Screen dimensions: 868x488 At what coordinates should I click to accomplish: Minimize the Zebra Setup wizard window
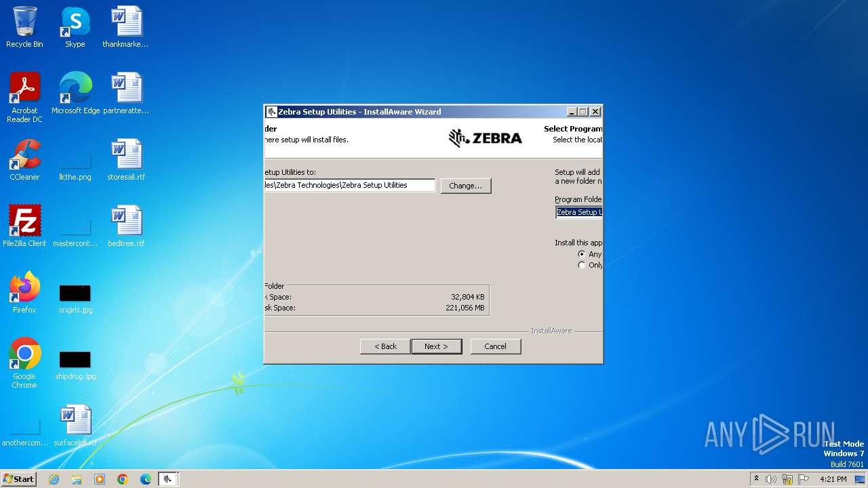pyautogui.click(x=572, y=112)
